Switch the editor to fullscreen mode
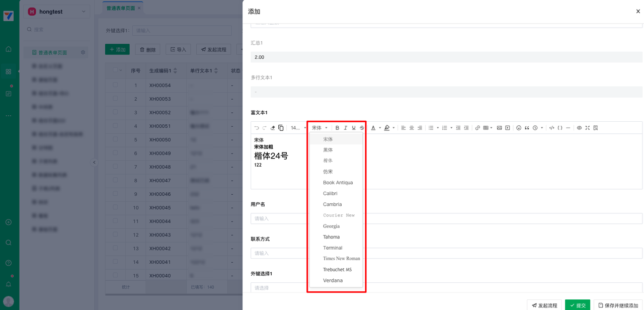 (587, 128)
